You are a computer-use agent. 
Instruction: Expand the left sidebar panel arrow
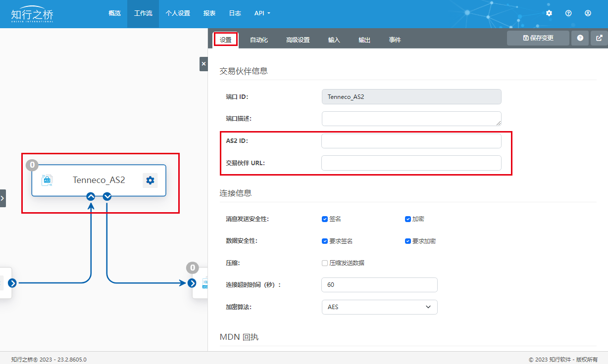(x=2, y=198)
